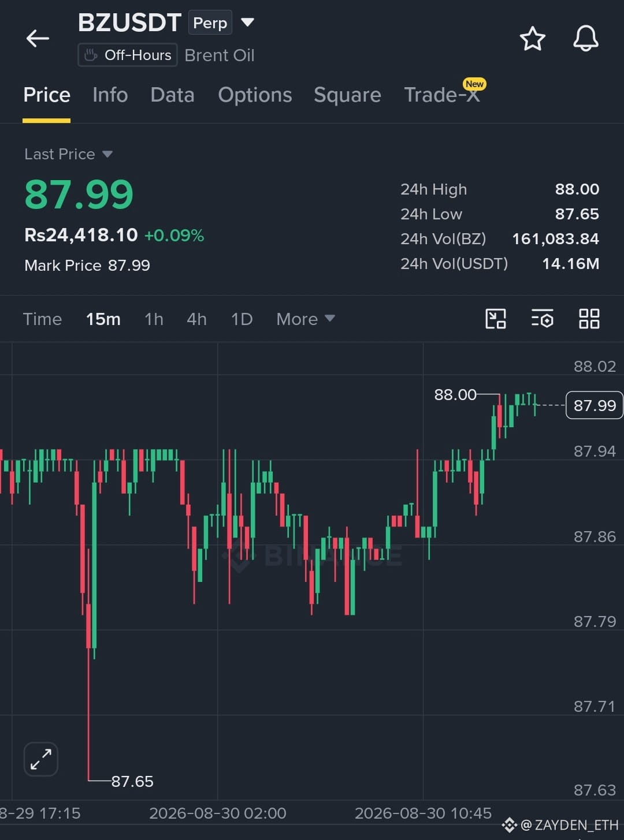Tap the 87.63 price axis label
Image resolution: width=624 pixels, height=840 pixels.
click(x=595, y=790)
